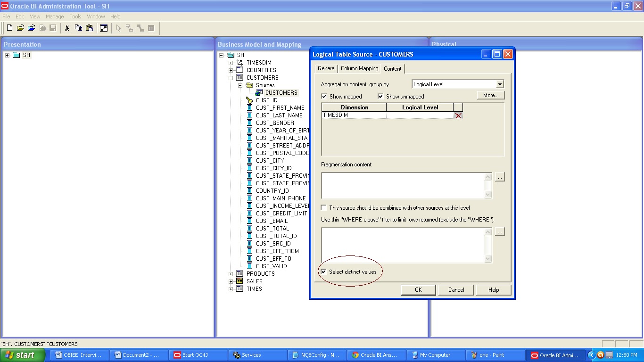Expand the PRODUCTS table node
Screen dimensions: 644x362
click(x=231, y=274)
